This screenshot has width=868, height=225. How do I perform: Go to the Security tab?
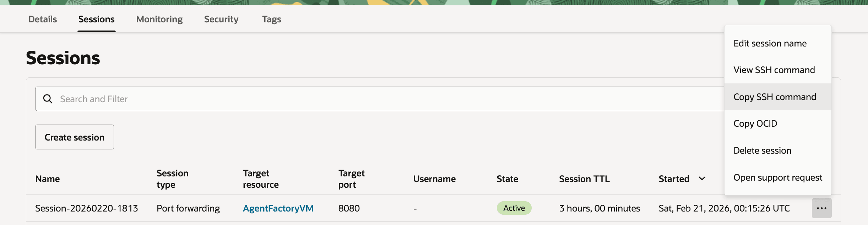point(221,19)
